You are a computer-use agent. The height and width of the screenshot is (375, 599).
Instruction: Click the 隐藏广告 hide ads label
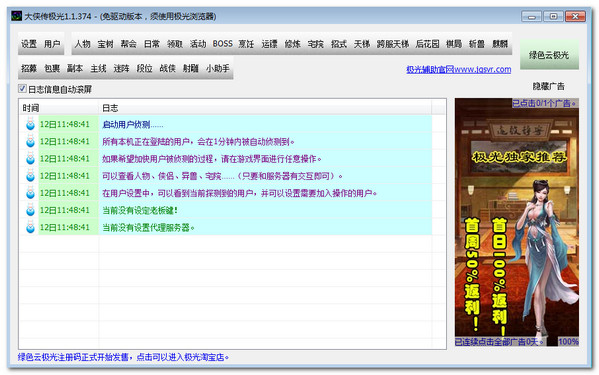pyautogui.click(x=549, y=86)
